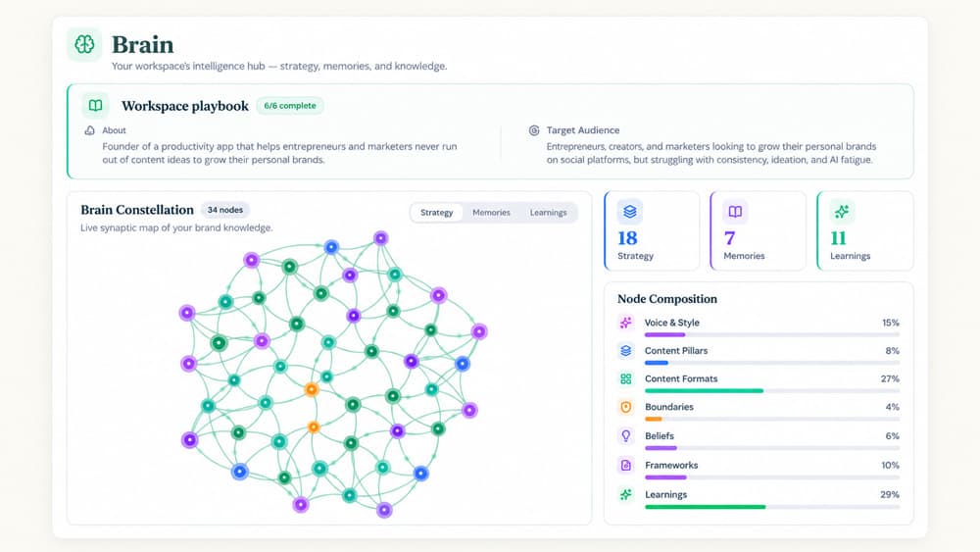Click the Frameworks document icon
The width and height of the screenshot is (980, 552).
pos(625,465)
